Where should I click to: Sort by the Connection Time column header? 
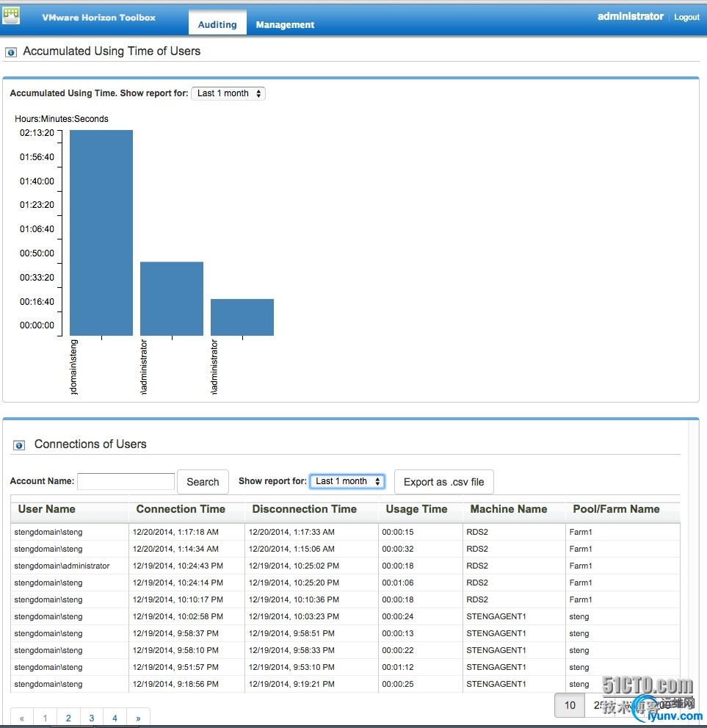(x=186, y=509)
